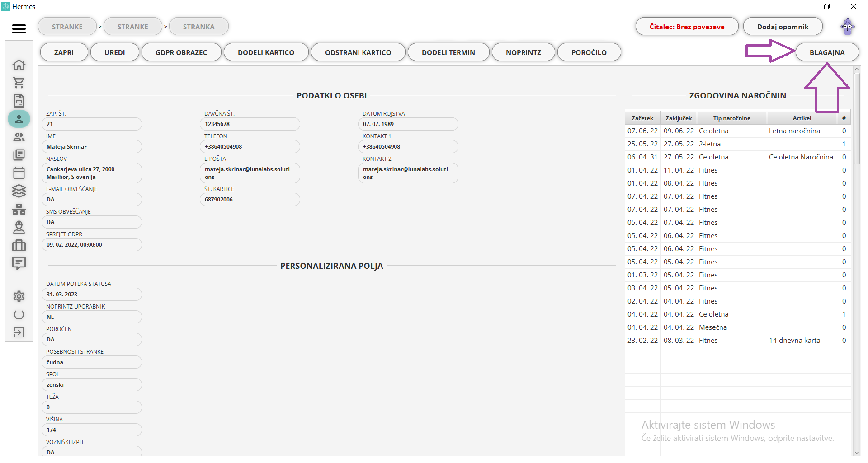The height and width of the screenshot is (463, 868).
Task: Open the calendar sidebar icon
Action: click(19, 173)
